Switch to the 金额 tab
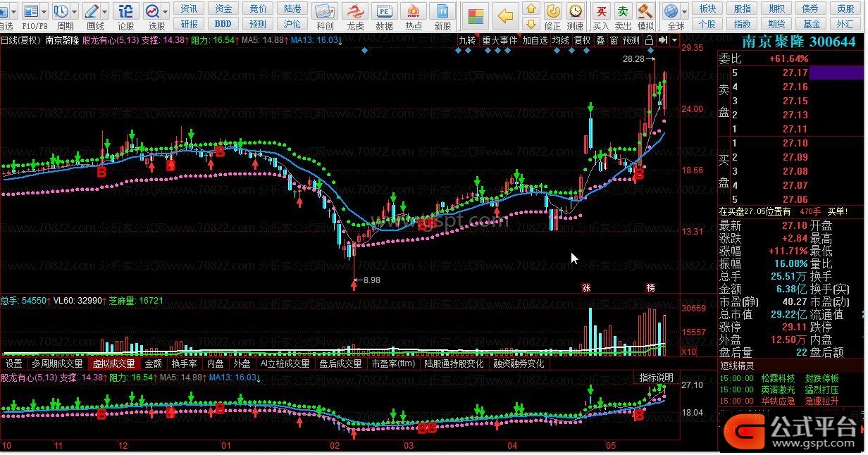Viewport: 868px width, 455px height. click(x=154, y=364)
